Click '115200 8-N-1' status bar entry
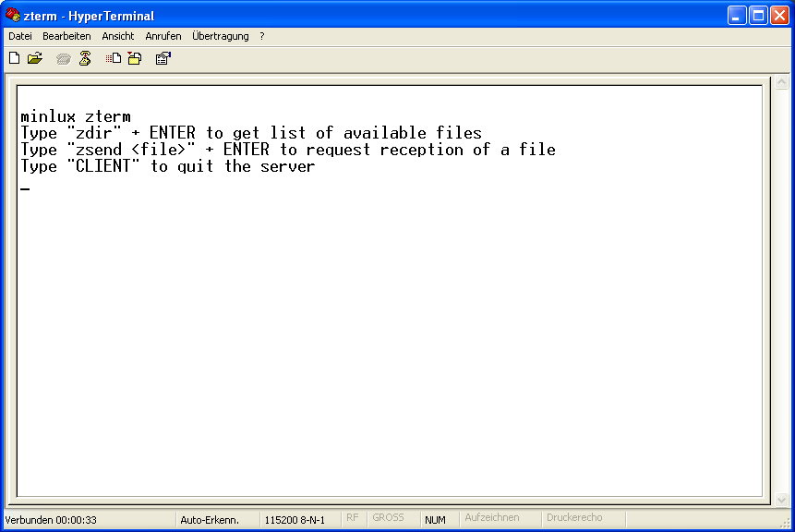The height and width of the screenshot is (532, 795). (x=295, y=520)
